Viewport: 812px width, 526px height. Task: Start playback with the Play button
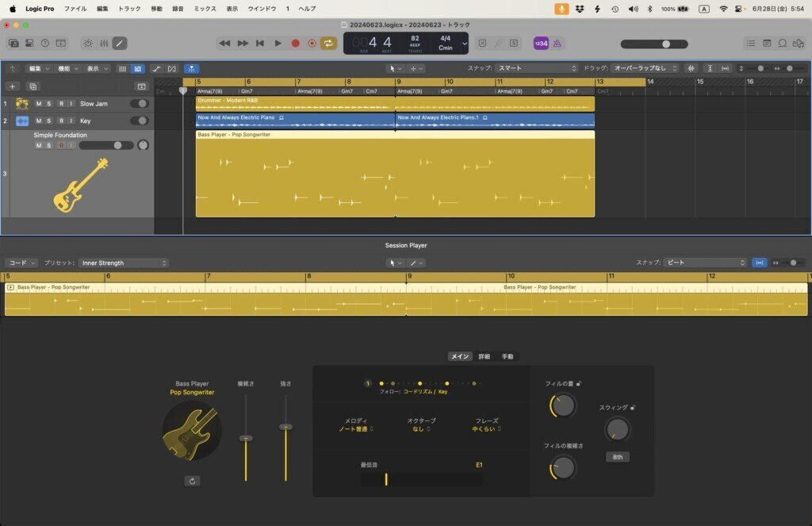(x=278, y=44)
